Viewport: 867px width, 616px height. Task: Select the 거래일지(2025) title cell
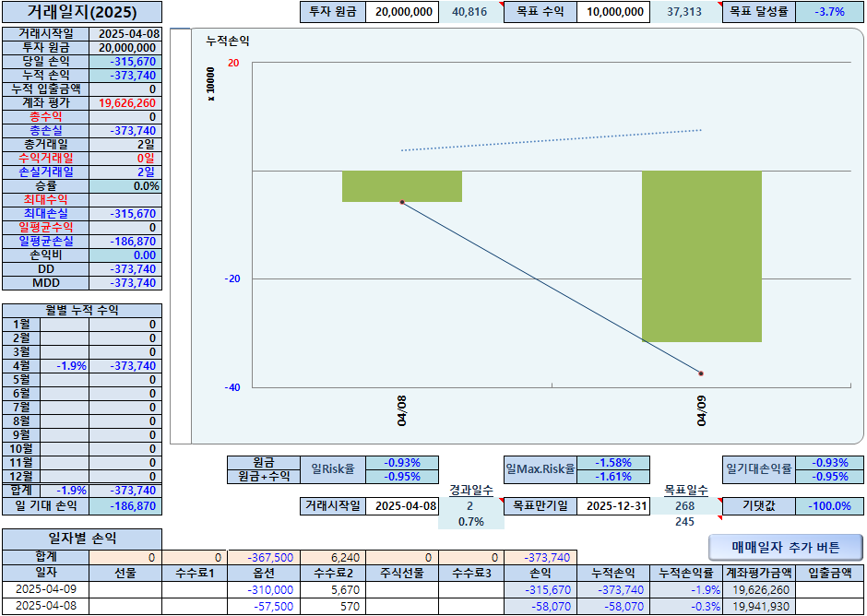(x=82, y=12)
